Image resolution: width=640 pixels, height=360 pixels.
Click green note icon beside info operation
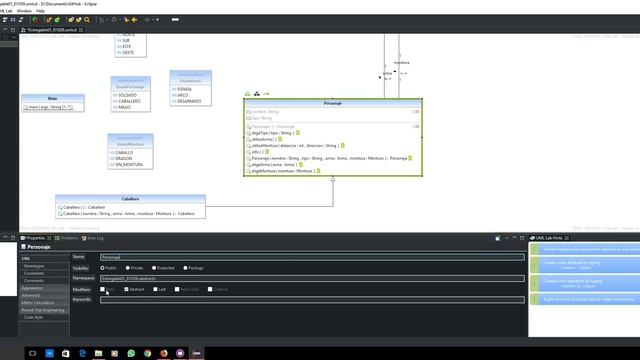click(x=267, y=152)
